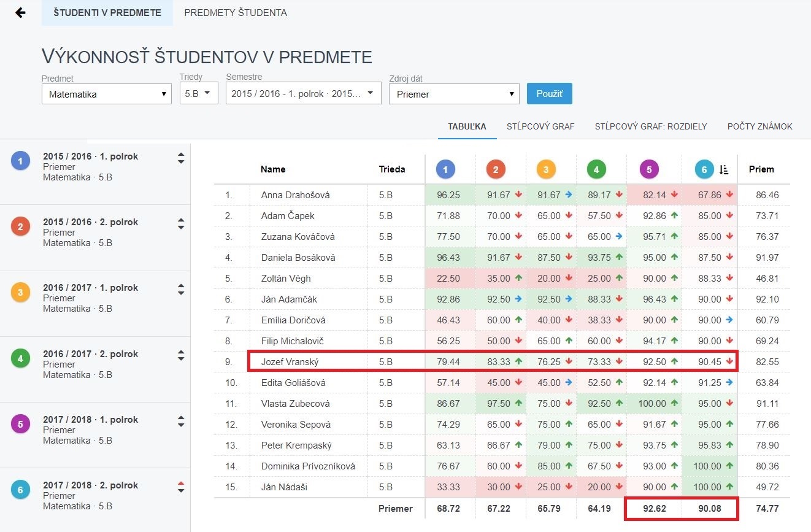Switch to Predmety študenta tab
Image resolution: width=811 pixels, height=532 pixels.
[236, 13]
